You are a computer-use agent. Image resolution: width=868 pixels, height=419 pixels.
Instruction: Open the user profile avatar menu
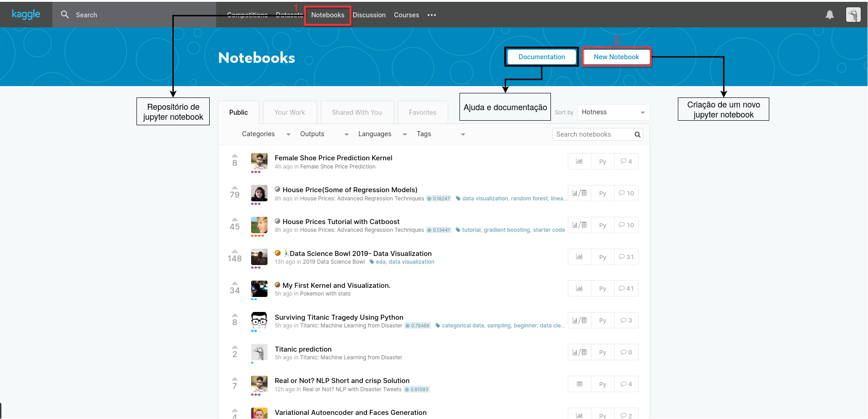coord(853,15)
